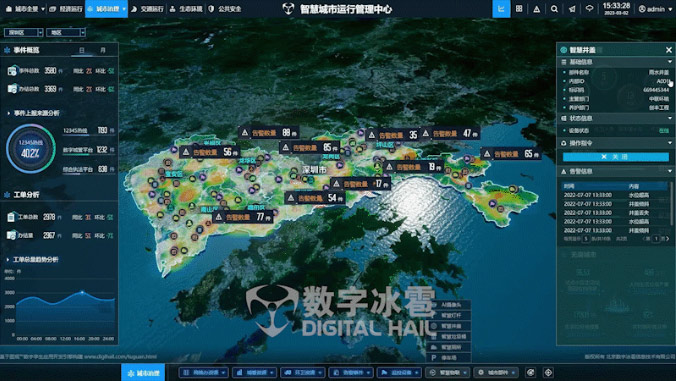Screen dimensions: 676x381
Task: Click the 数字城管平台 progress bar row
Action: (88, 150)
